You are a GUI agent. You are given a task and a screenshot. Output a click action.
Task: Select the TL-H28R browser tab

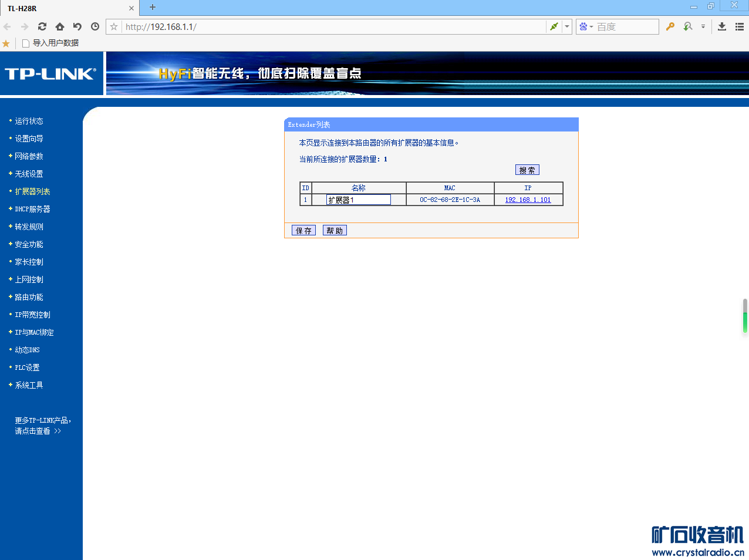coord(70,8)
